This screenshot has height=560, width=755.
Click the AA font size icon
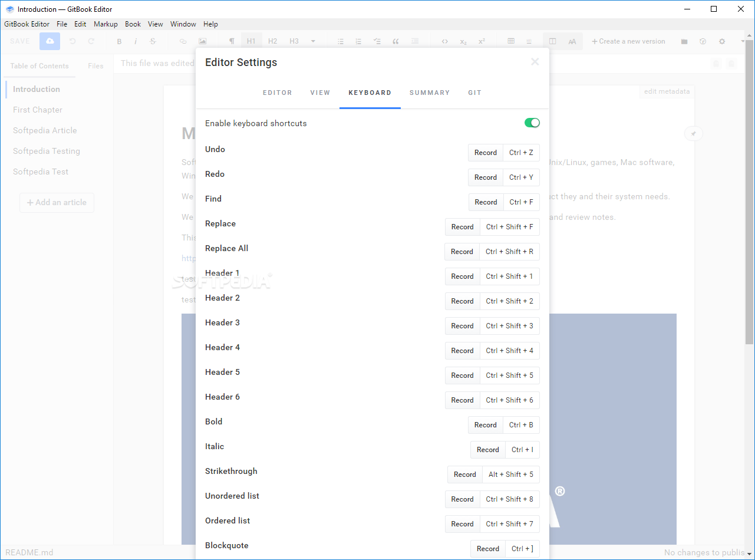click(x=572, y=41)
